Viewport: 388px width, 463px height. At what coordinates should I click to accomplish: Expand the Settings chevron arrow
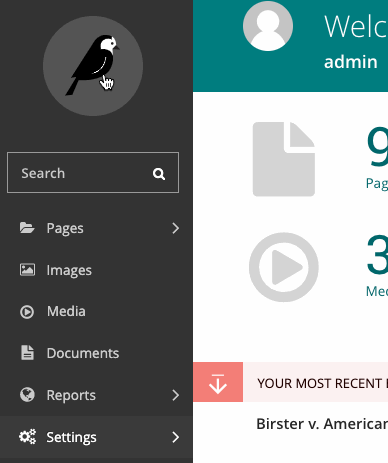tap(175, 437)
